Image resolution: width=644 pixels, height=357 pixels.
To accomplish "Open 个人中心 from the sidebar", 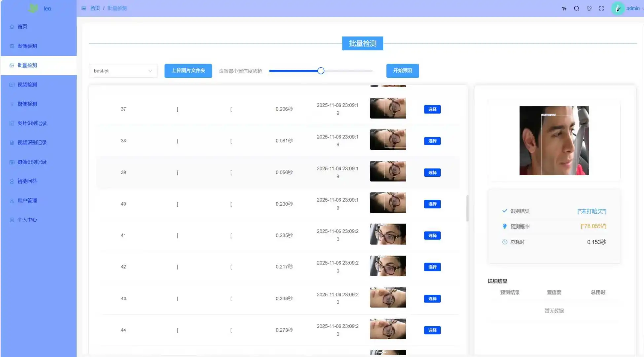I will click(27, 219).
